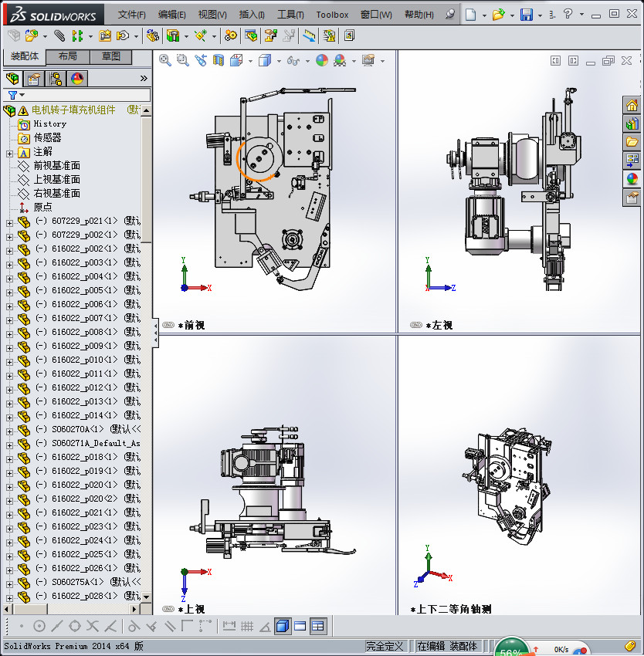This screenshot has height=656, width=644.
Task: Open the SolidWorks Resources home tab
Action: (x=632, y=106)
